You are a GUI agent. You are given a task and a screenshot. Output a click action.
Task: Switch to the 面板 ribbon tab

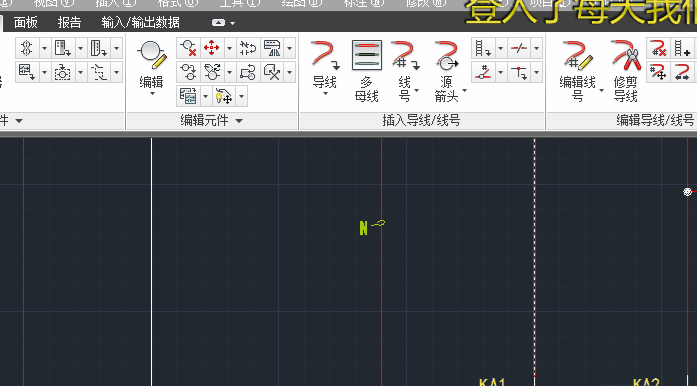click(x=26, y=22)
